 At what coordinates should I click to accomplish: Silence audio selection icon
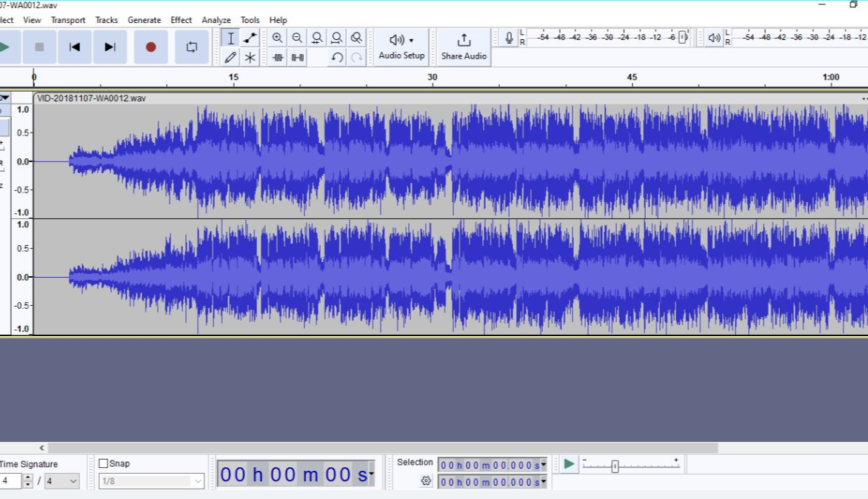(x=298, y=58)
